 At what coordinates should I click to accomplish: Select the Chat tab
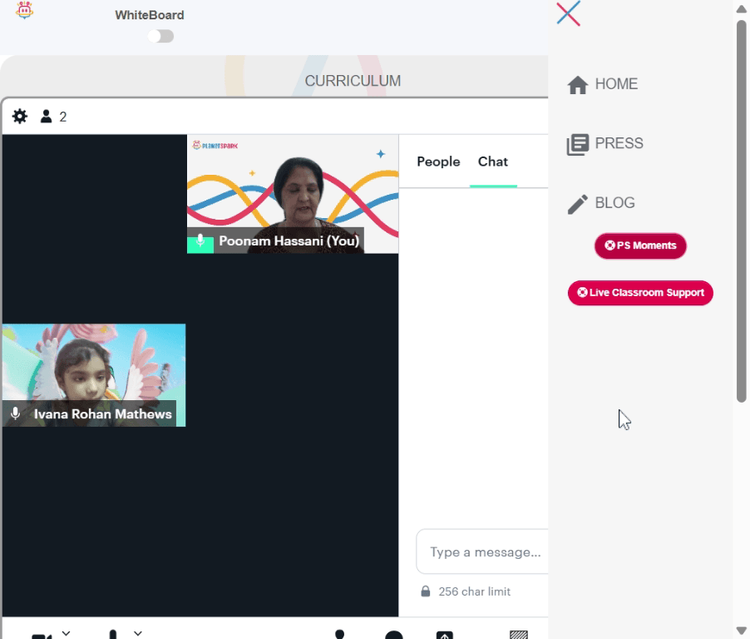pyautogui.click(x=493, y=162)
